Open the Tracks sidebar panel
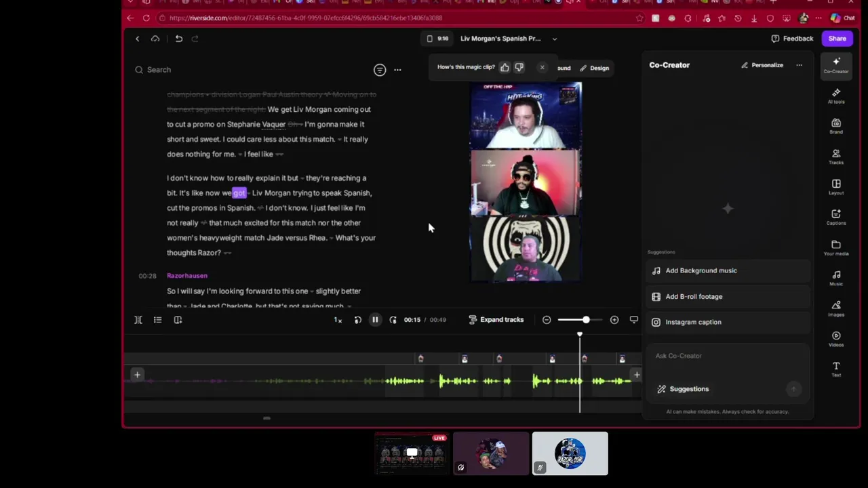The image size is (868, 488). point(836,157)
